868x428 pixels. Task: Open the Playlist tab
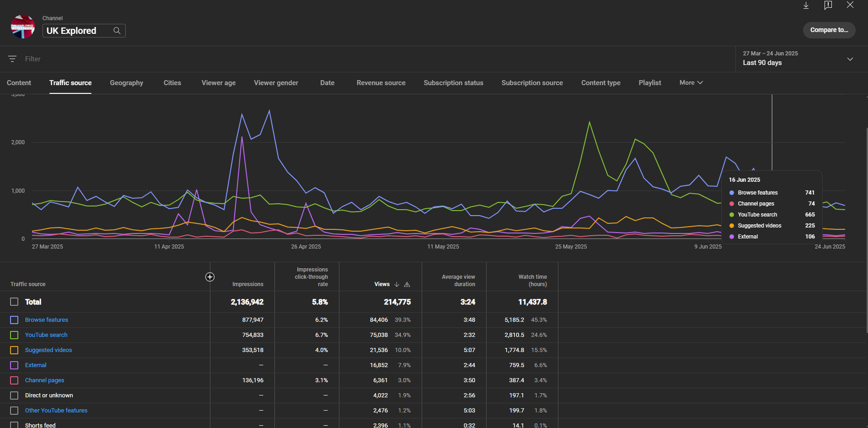[650, 83]
